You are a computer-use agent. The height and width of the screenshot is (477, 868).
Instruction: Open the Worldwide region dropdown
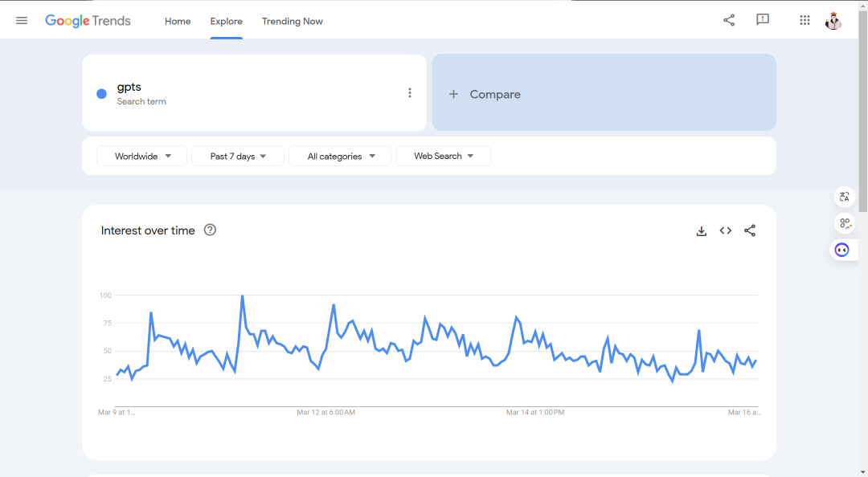pyautogui.click(x=141, y=156)
